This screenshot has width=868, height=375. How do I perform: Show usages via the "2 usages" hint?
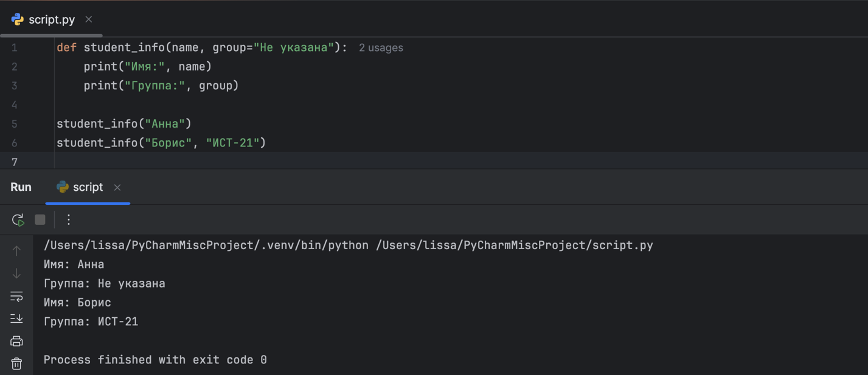[381, 47]
